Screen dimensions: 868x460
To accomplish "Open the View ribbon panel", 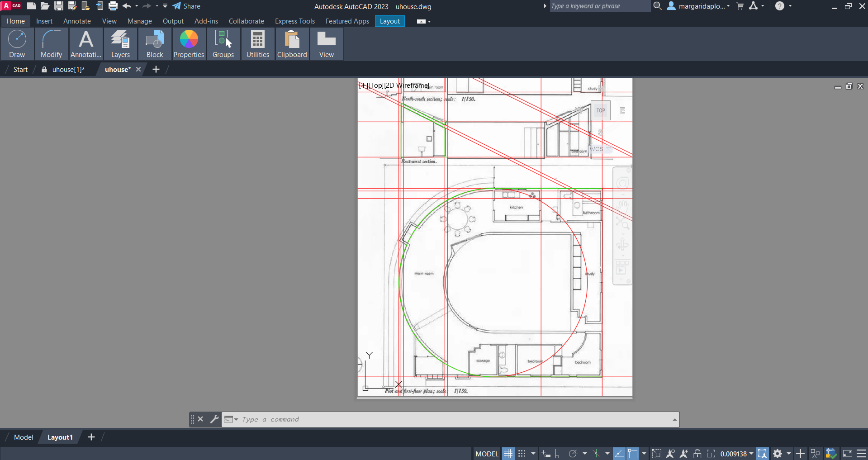I will click(x=327, y=44).
